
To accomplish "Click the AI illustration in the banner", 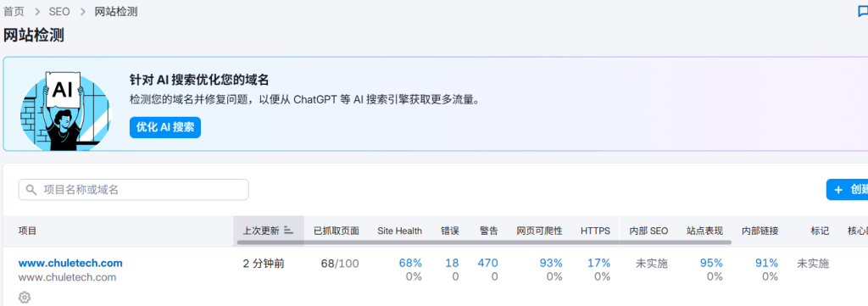I will pyautogui.click(x=65, y=111).
